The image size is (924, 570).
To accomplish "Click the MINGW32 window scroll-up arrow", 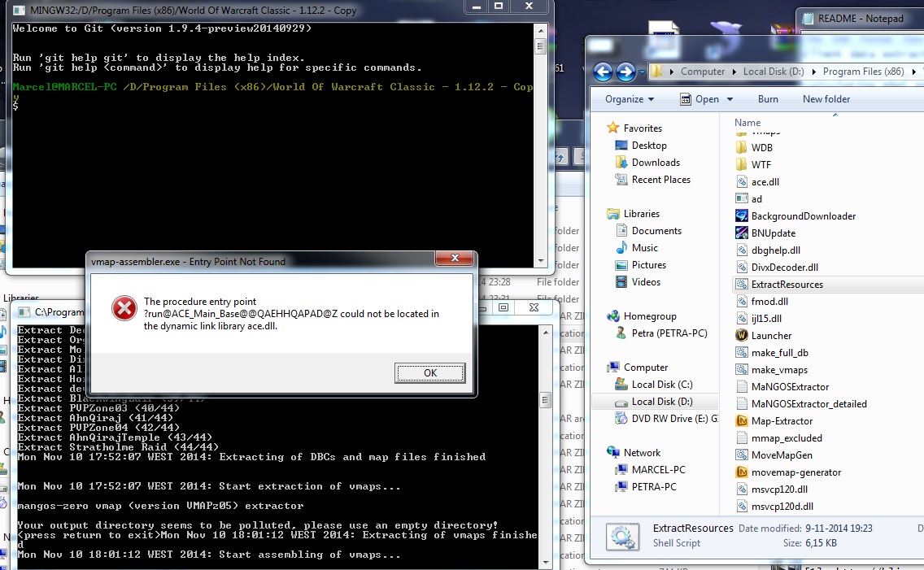I will (540, 29).
